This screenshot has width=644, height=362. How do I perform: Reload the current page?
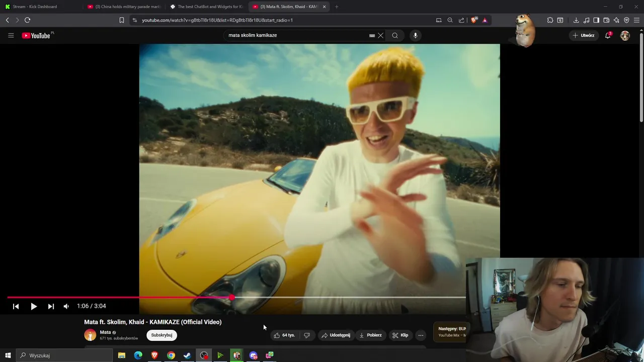27,20
